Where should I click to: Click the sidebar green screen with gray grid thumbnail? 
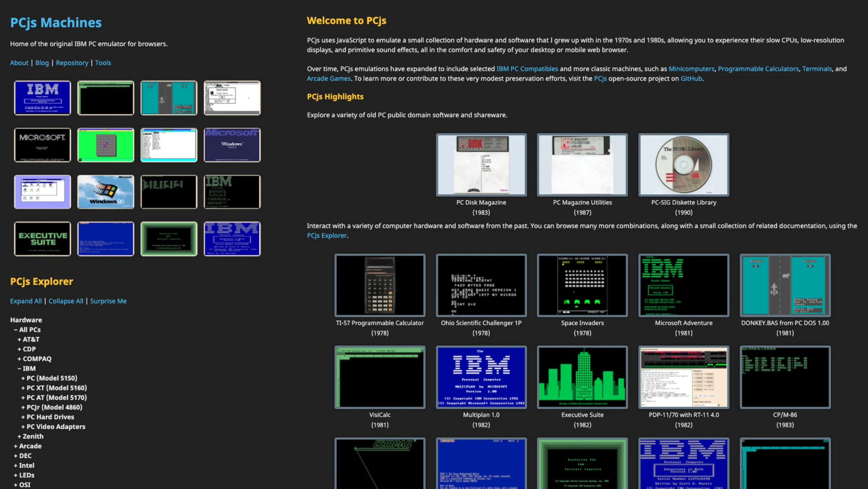pos(106,145)
